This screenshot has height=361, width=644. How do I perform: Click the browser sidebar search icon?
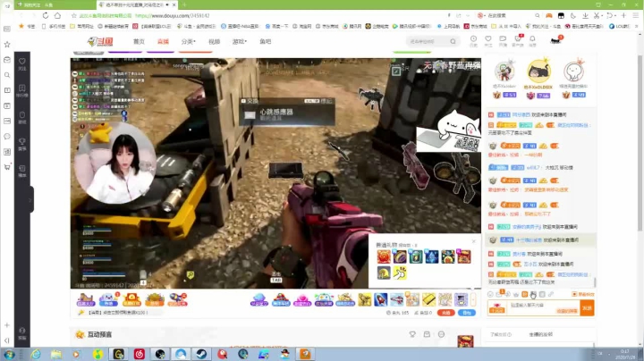(7, 75)
